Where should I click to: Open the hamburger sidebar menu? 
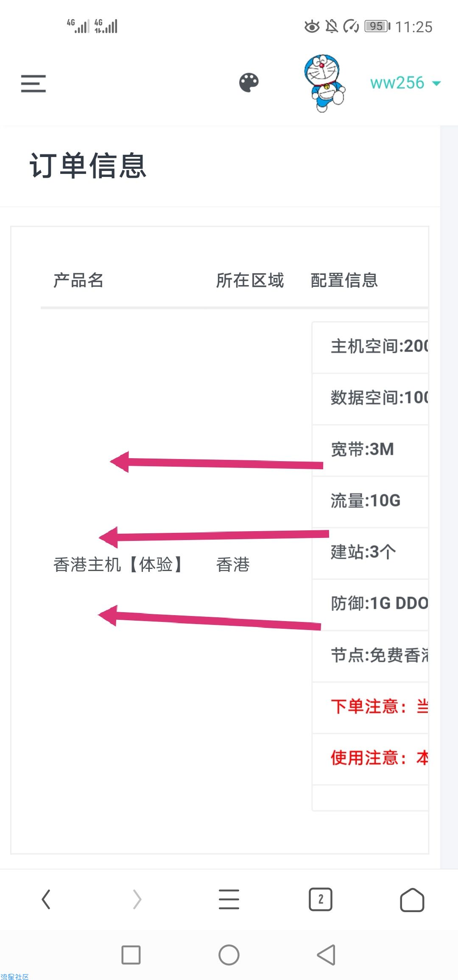[34, 83]
